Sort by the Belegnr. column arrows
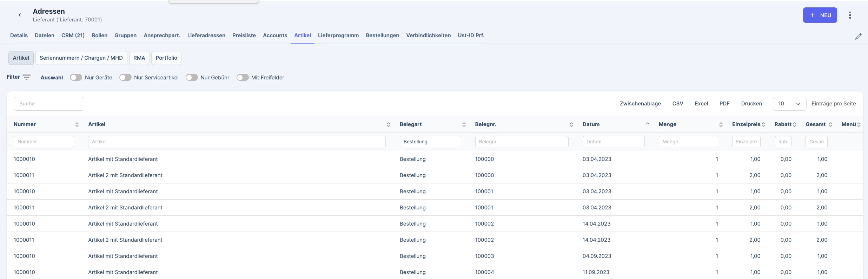 pos(571,124)
